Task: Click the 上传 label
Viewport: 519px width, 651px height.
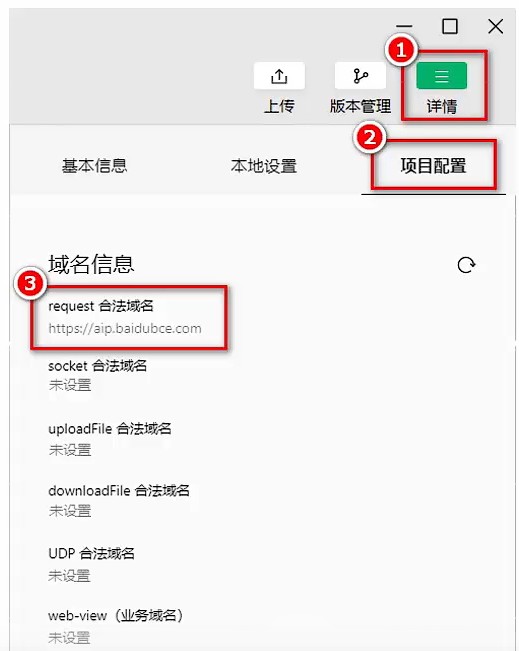Action: pos(279,106)
